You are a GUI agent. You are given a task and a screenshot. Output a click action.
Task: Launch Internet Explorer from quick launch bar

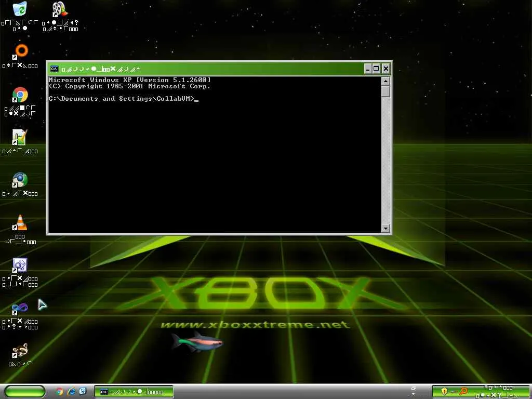click(71, 392)
